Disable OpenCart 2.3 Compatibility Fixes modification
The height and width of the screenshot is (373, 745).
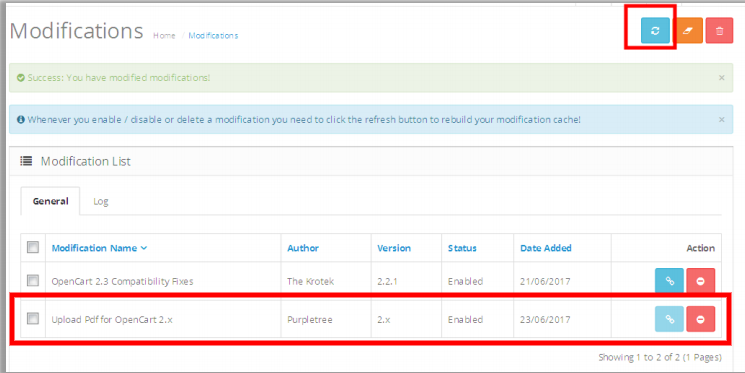click(x=700, y=281)
